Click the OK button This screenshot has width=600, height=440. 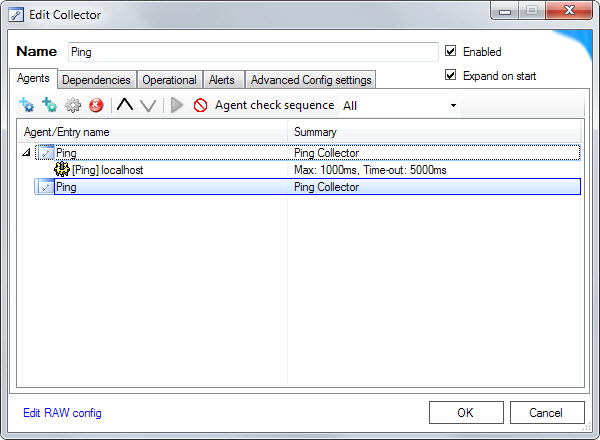point(466,412)
